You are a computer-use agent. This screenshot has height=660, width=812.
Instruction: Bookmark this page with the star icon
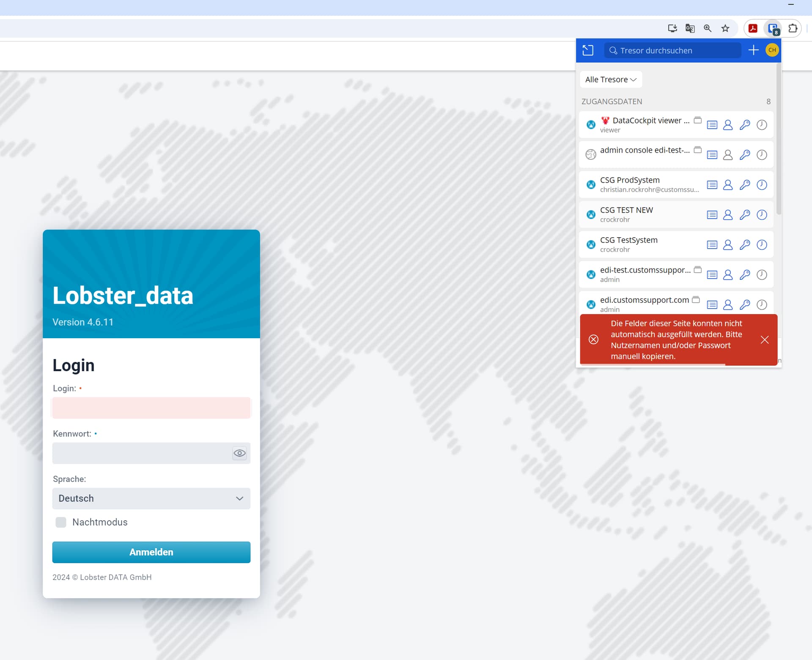coord(725,29)
